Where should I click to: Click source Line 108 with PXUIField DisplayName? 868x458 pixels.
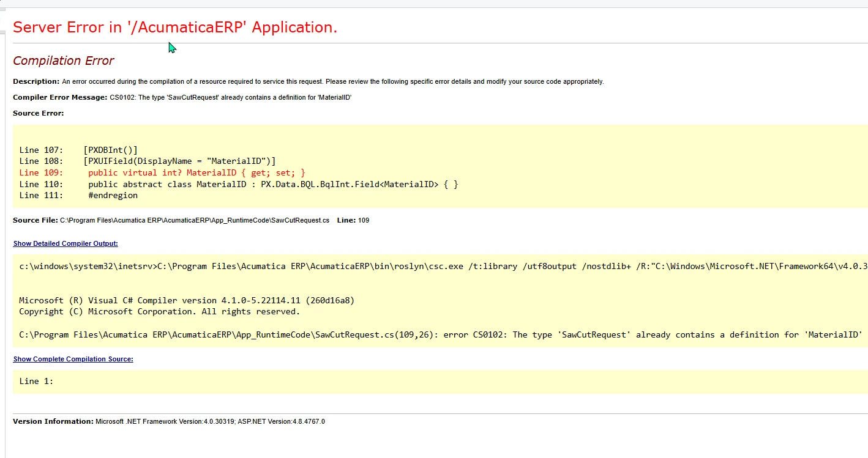pos(148,161)
